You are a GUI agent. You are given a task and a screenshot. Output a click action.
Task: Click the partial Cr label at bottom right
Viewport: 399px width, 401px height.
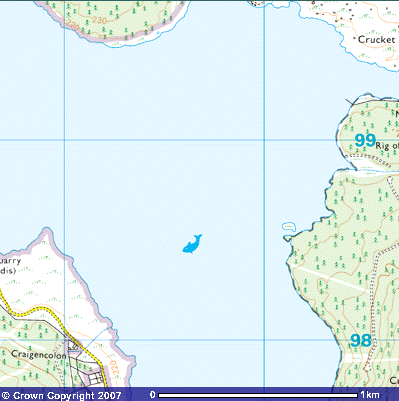394,380
